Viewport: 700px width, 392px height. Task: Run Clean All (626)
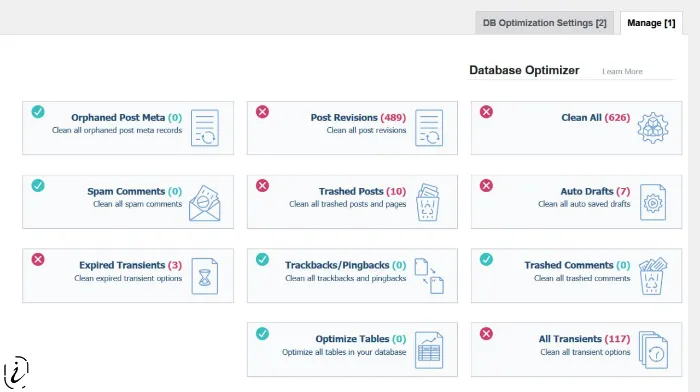(596, 117)
